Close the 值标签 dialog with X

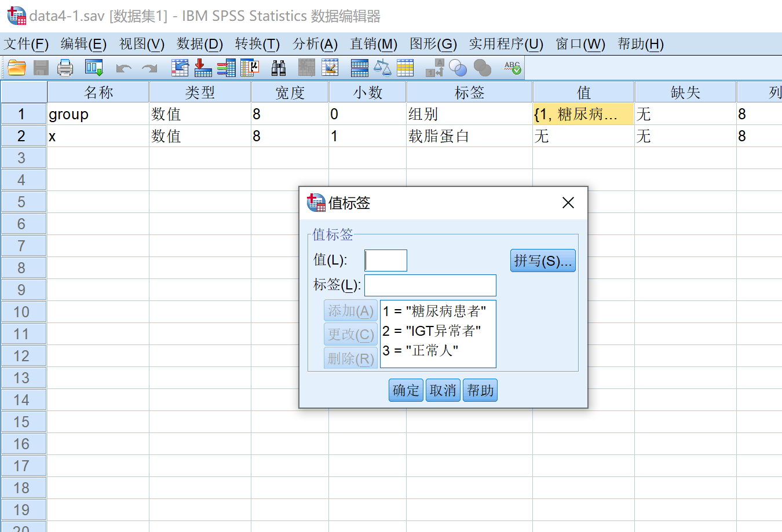[568, 203]
